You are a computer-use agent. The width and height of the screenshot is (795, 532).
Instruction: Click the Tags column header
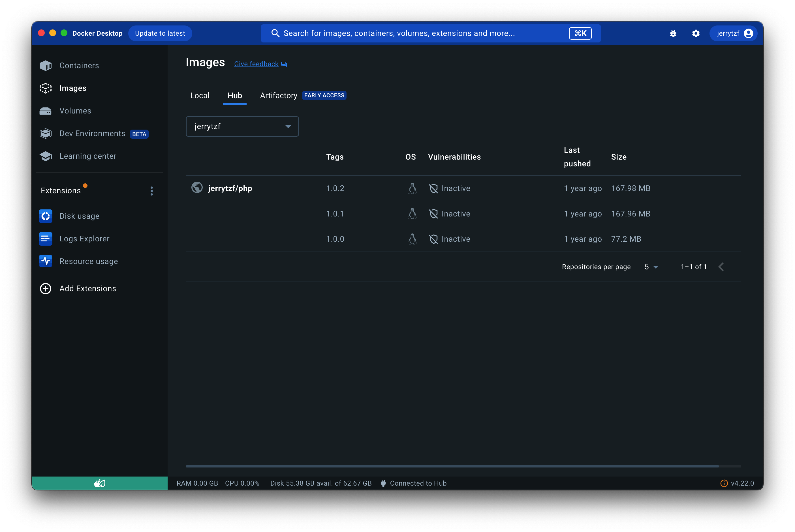coord(335,157)
